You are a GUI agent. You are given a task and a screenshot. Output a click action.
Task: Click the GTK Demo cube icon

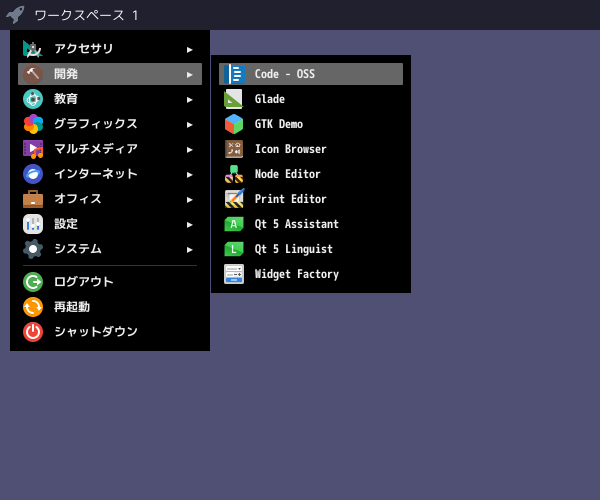234,124
